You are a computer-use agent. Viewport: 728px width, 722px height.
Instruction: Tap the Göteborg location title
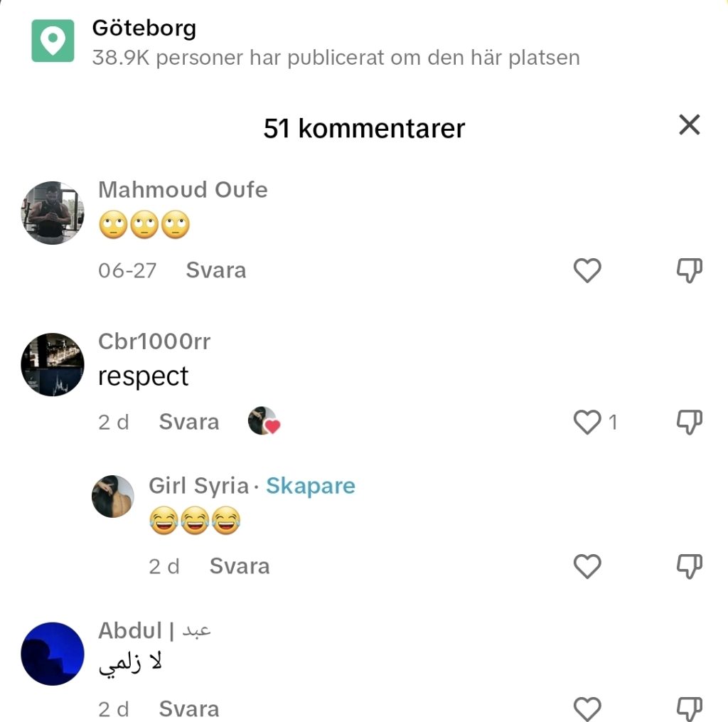tap(144, 28)
